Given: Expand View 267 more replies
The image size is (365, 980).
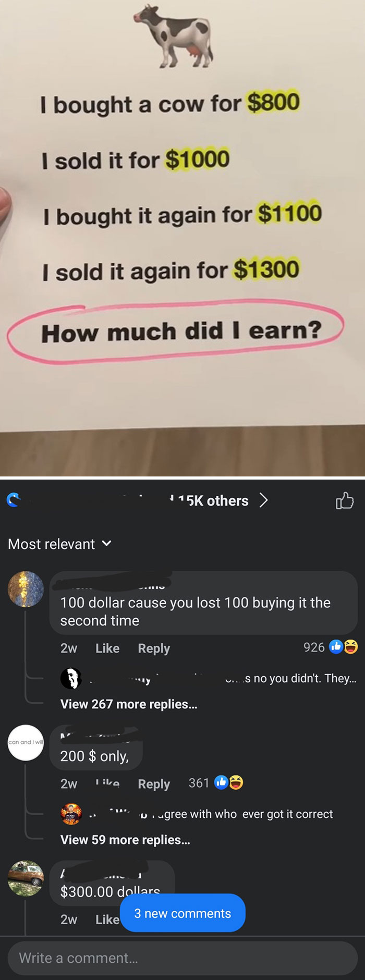Looking at the screenshot, I should point(129,704).
